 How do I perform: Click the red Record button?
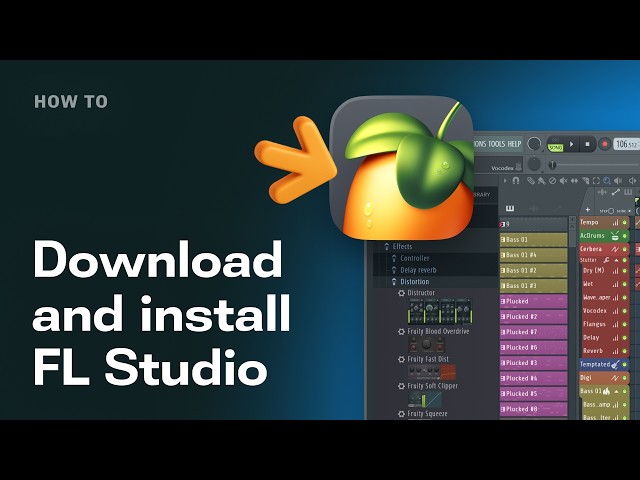pyautogui.click(x=604, y=144)
